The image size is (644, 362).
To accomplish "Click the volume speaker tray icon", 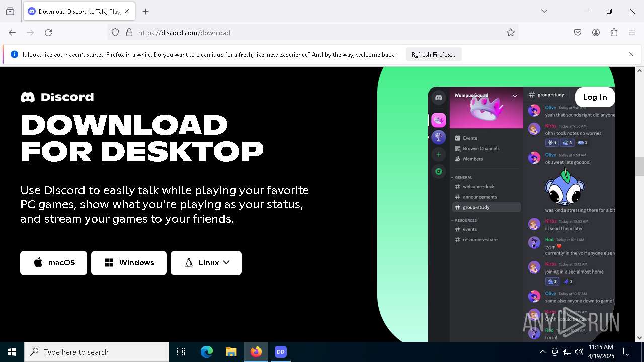I will (x=579, y=352).
